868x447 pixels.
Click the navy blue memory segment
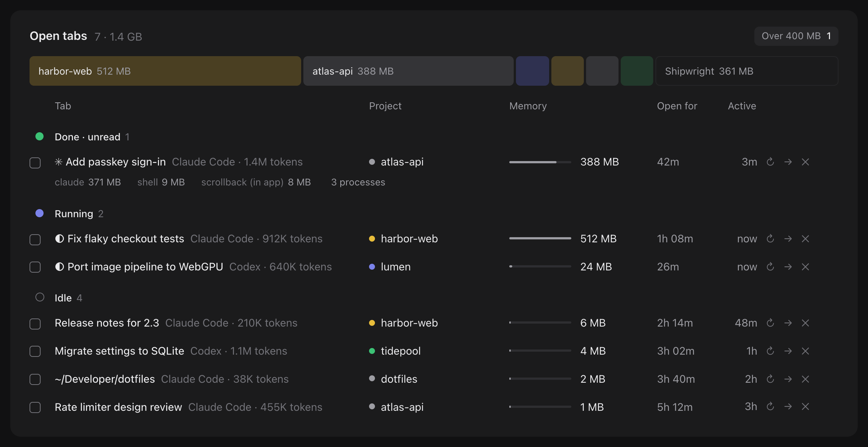[x=533, y=71]
